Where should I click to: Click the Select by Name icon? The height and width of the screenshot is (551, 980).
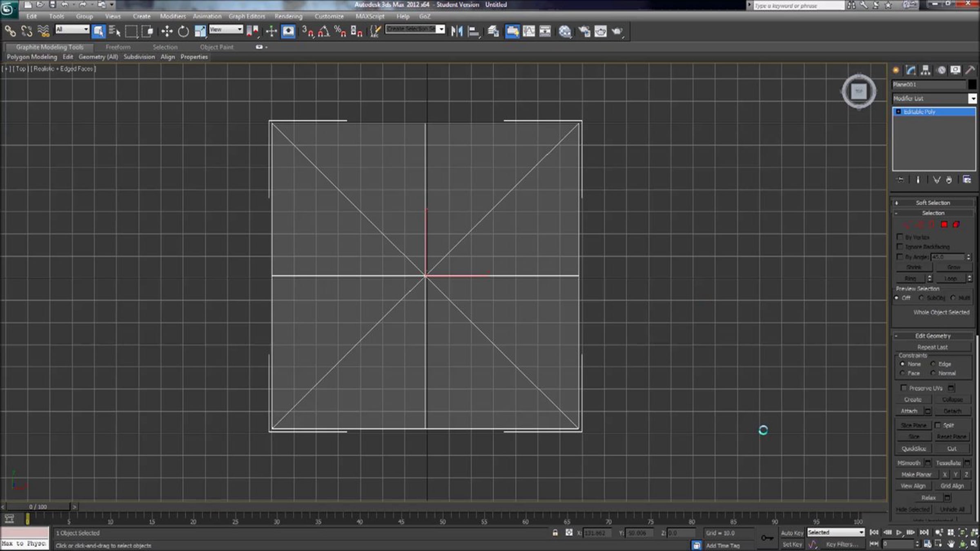coord(115,31)
